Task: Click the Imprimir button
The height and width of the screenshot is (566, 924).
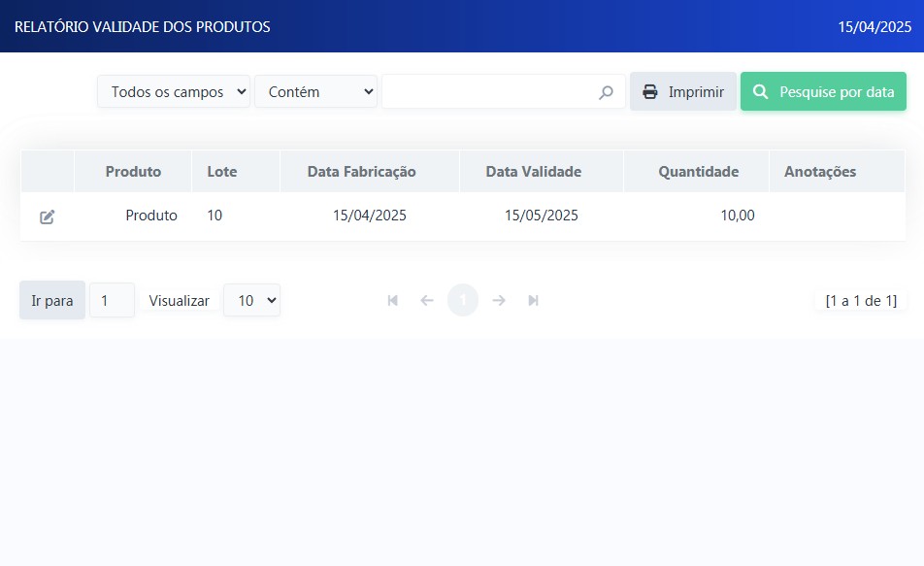Action: [x=683, y=91]
